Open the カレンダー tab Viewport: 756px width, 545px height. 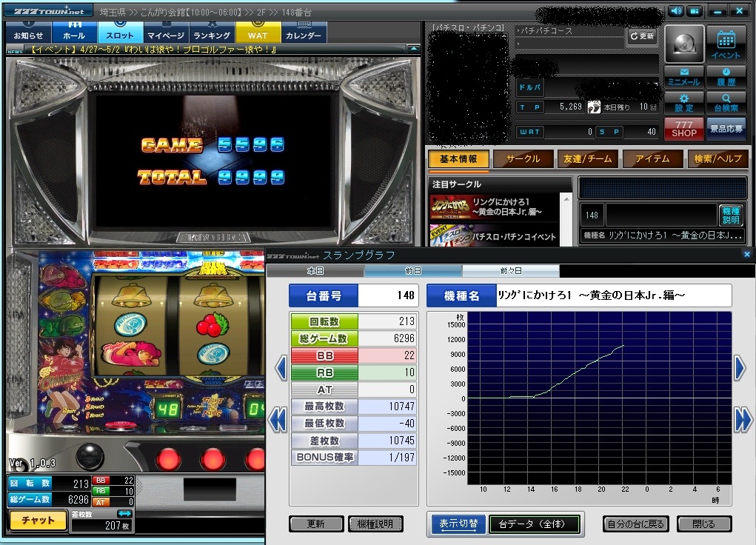coord(304,33)
